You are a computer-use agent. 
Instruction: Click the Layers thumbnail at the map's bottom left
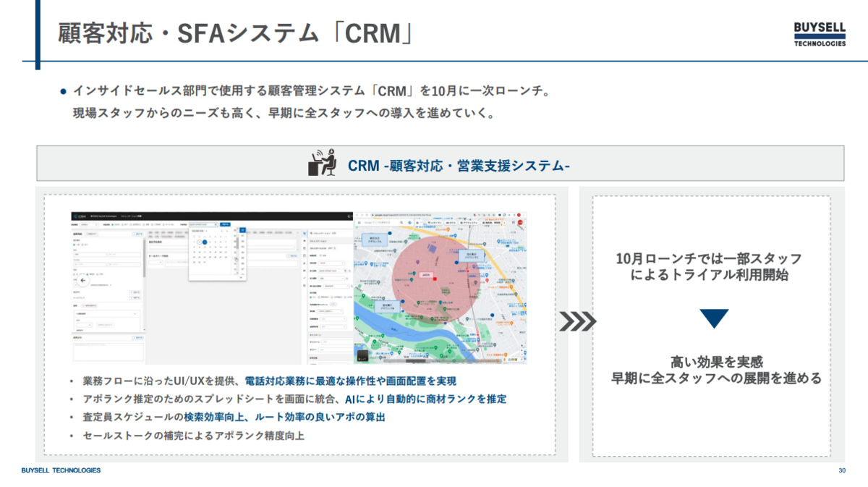[363, 355]
